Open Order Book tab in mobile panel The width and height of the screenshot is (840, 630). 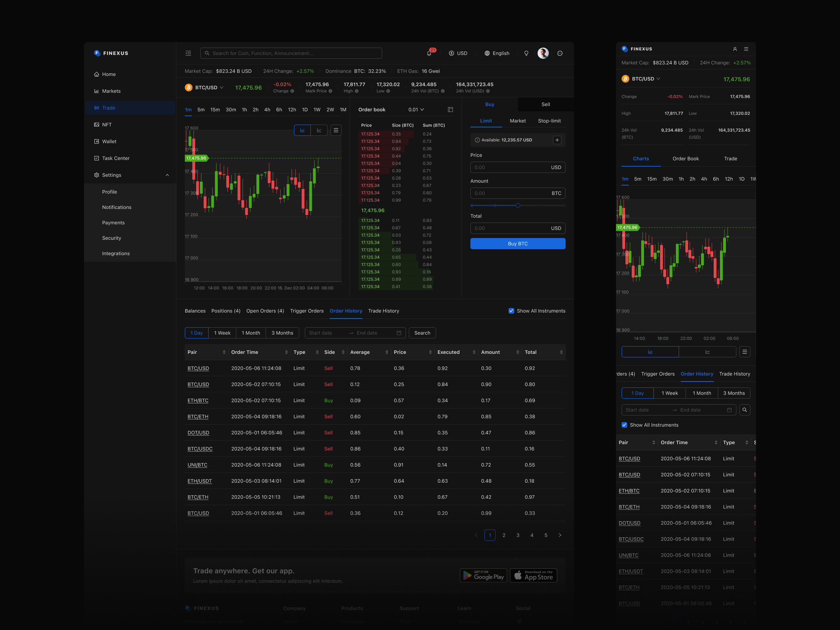point(685,158)
